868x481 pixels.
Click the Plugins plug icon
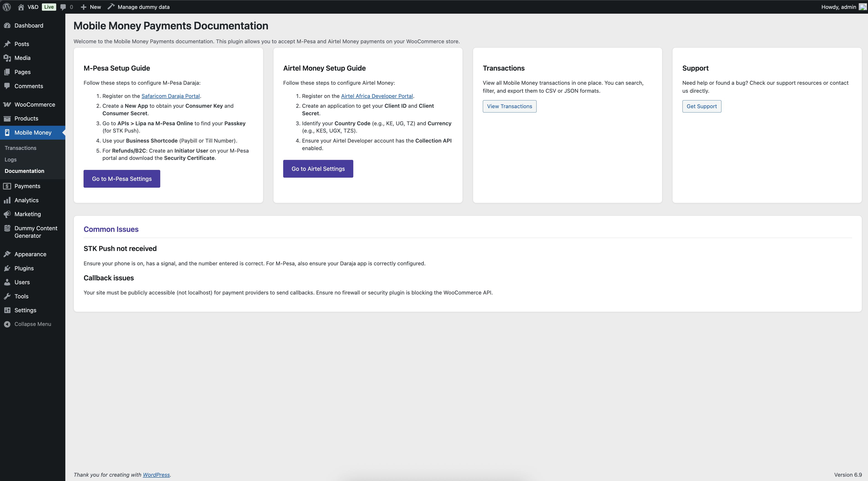point(7,268)
